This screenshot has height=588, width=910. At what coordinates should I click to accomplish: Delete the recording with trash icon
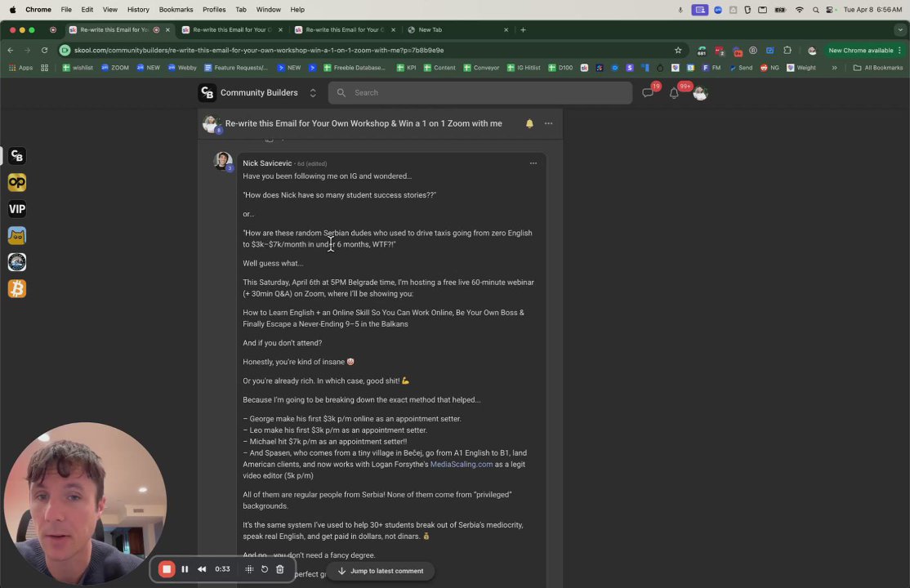[279, 569]
